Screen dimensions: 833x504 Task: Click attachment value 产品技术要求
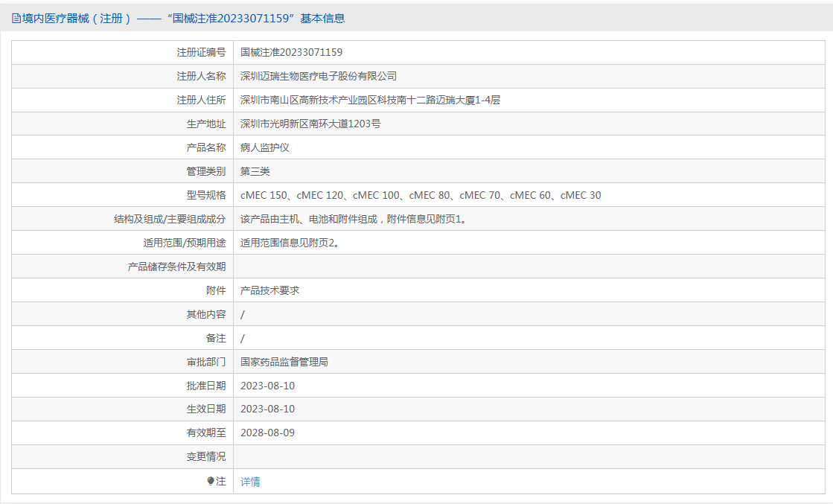[269, 290]
